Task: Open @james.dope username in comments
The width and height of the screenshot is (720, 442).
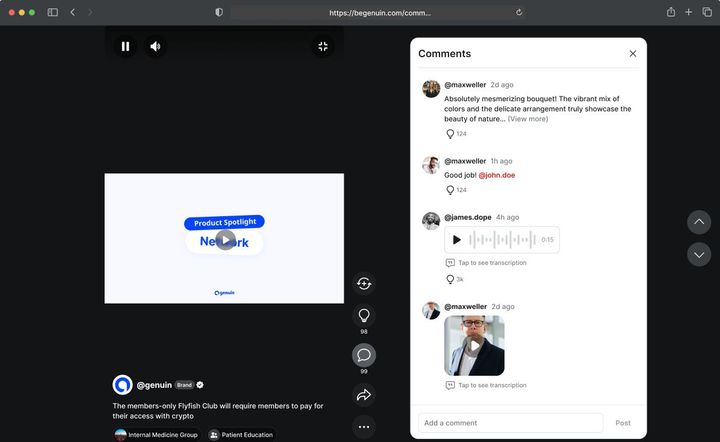Action: tap(467, 217)
